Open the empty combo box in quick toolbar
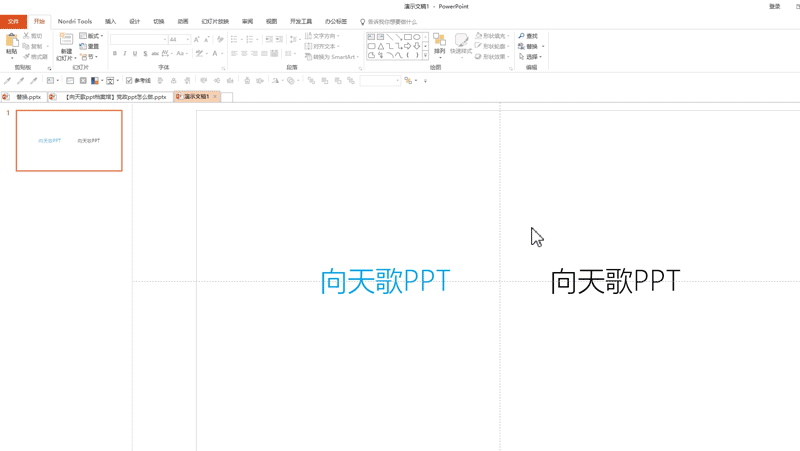 pos(380,81)
